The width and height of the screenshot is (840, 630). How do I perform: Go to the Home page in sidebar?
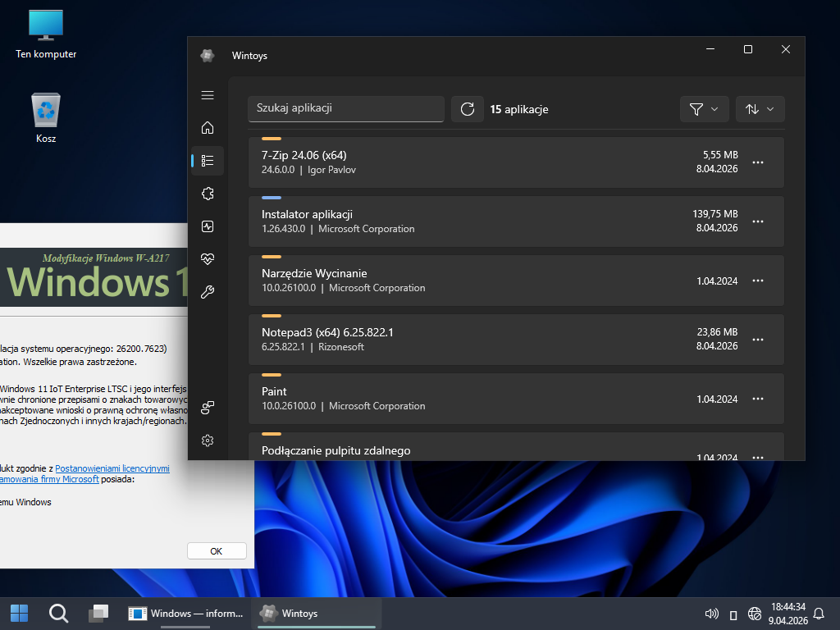click(208, 128)
